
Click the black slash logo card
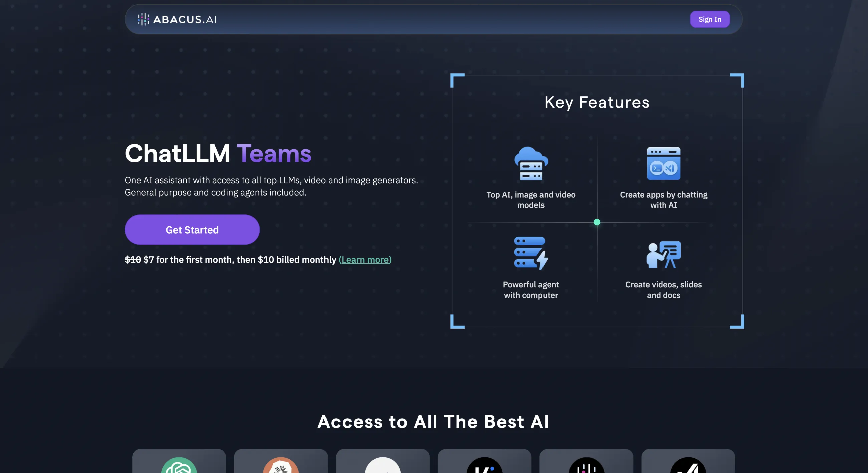point(688,461)
